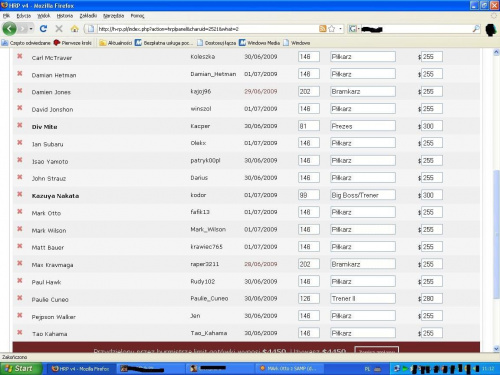Go to the Home page icon
This screenshot has width=500, height=375.
(75, 29)
